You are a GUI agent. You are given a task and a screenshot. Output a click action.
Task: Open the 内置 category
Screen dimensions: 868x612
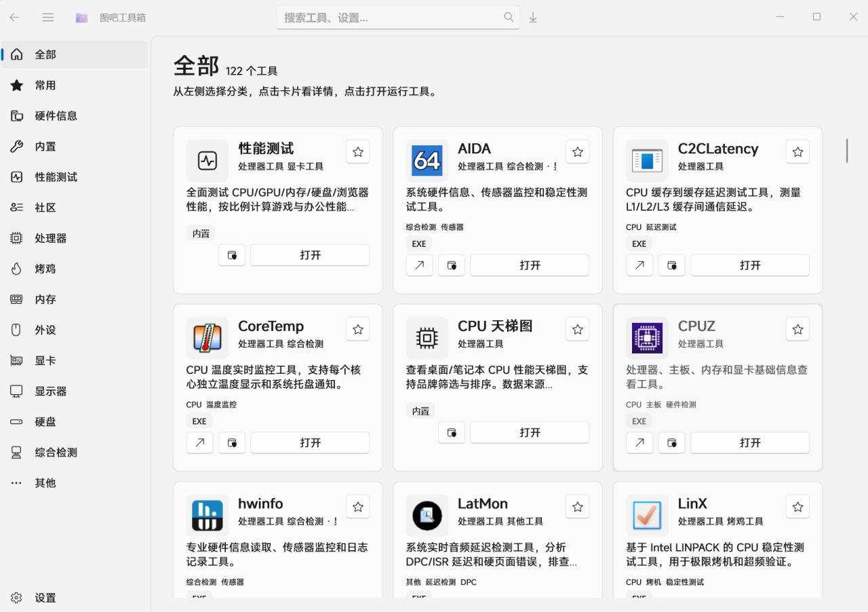coord(75,146)
